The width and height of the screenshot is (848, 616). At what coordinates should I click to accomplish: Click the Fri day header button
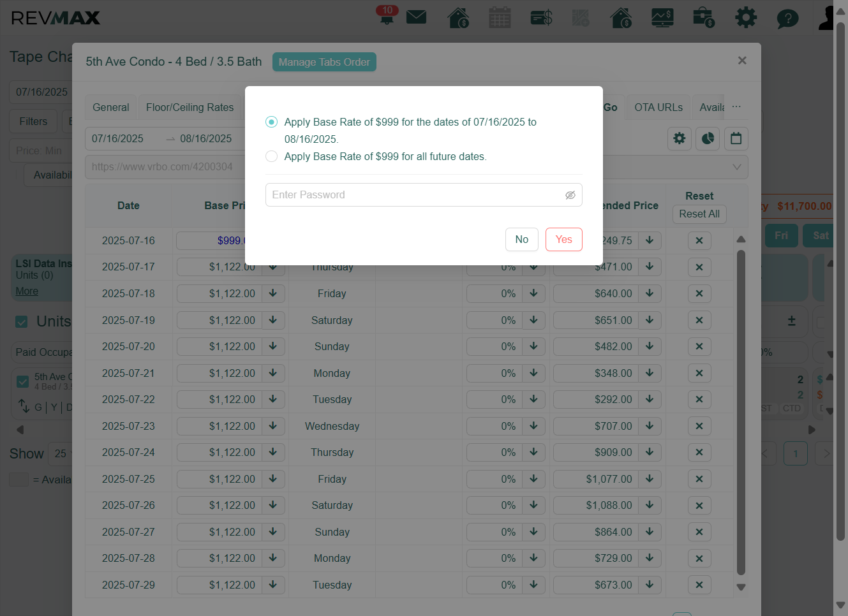781,235
